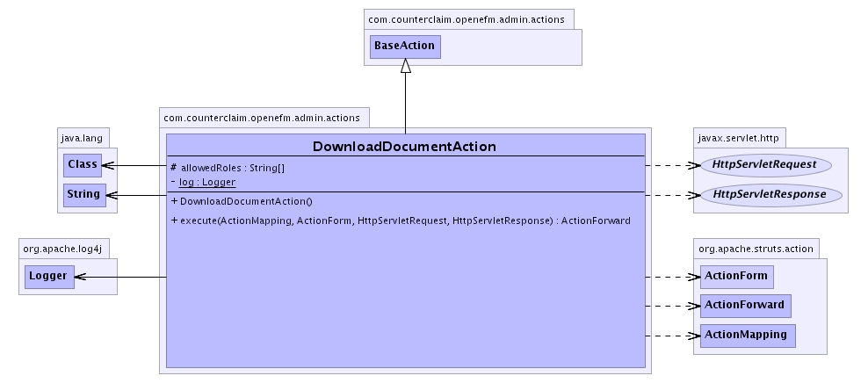Click the String class box
The height and width of the screenshot is (383, 868).
pos(83,193)
